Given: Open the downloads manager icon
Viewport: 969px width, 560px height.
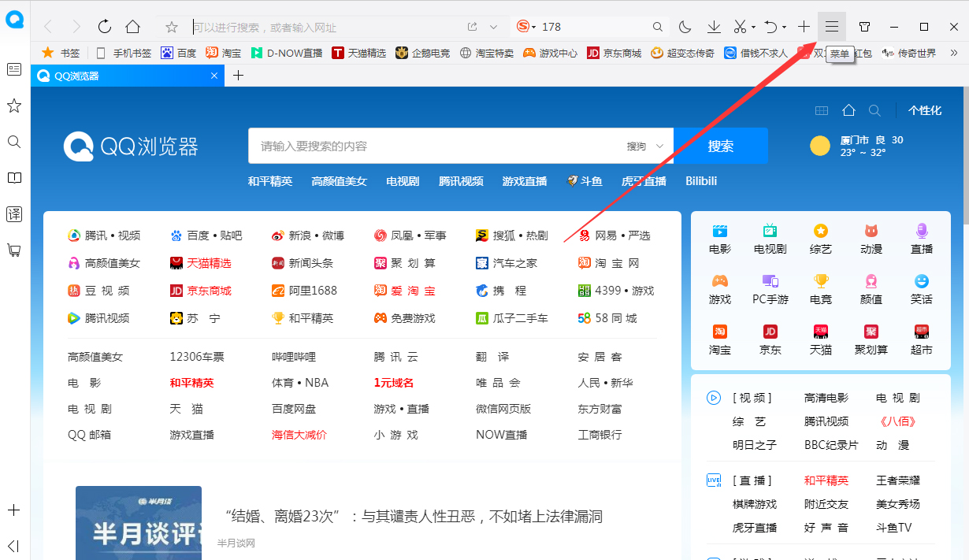Looking at the screenshot, I should click(714, 26).
